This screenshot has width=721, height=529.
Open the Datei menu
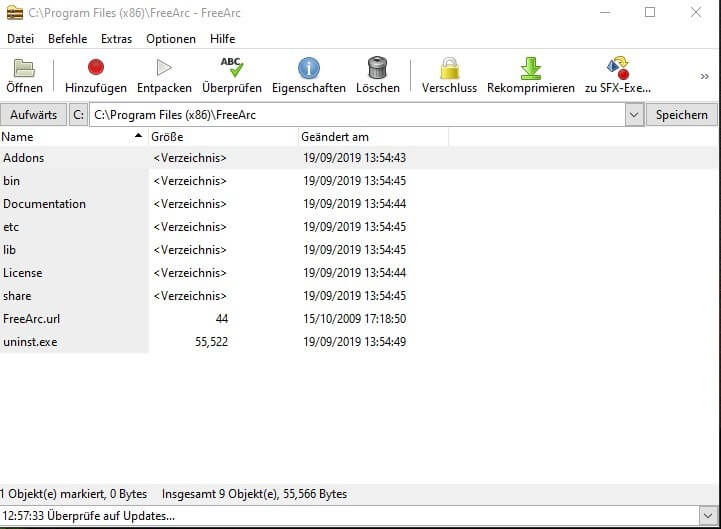(x=20, y=39)
